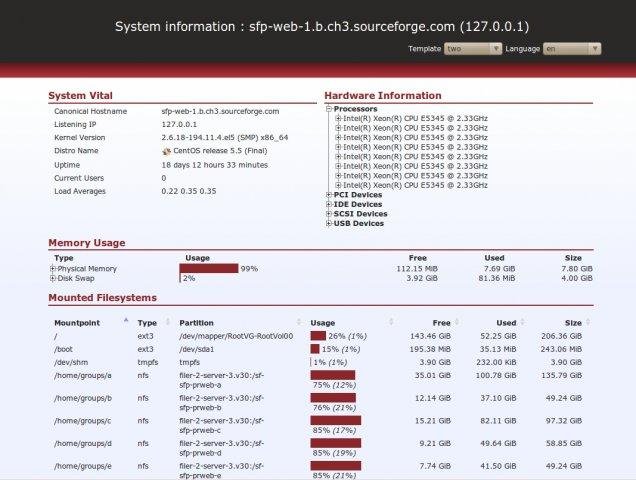The height and width of the screenshot is (480, 636).
Task: Click the usage bar for /home/groups/c
Action: tap(336, 420)
